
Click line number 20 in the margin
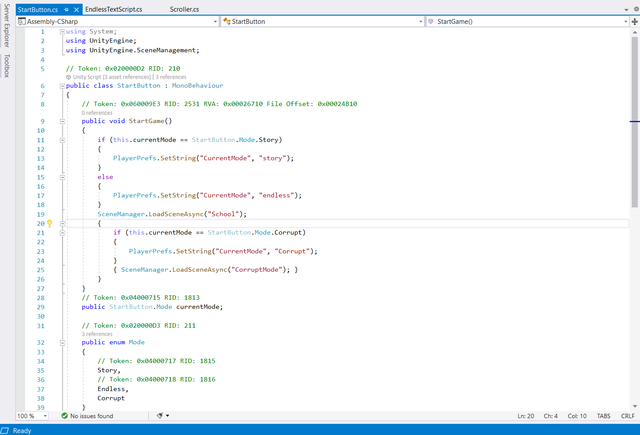point(40,224)
